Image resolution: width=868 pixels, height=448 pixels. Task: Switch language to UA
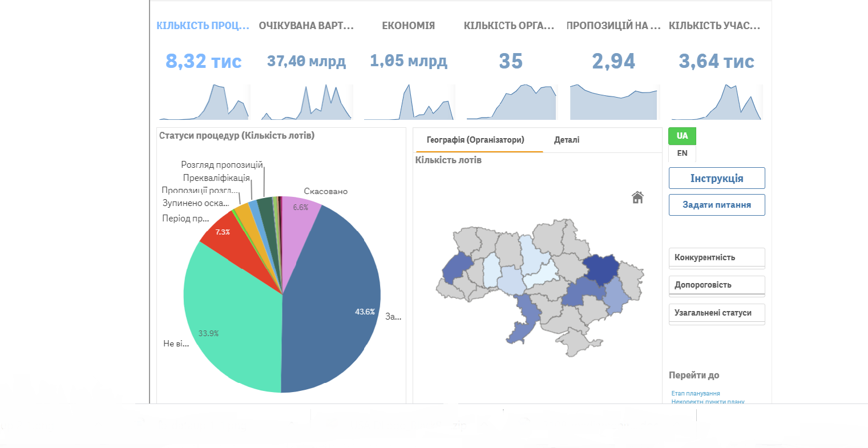coord(682,136)
